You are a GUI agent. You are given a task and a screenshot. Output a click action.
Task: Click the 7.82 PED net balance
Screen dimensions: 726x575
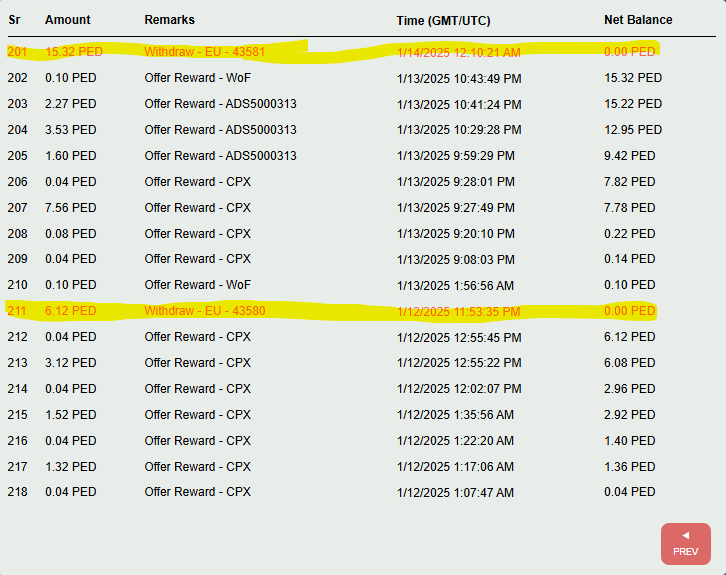click(x=630, y=181)
